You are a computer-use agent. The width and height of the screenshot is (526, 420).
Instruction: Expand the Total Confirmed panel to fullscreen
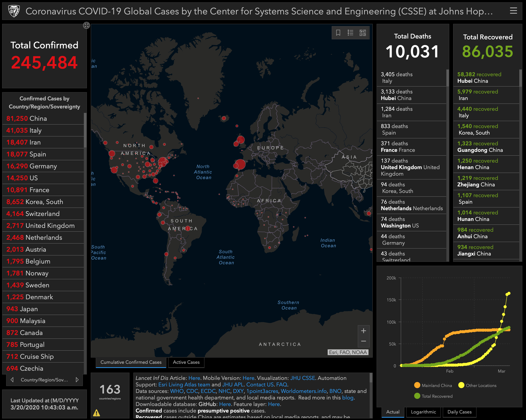pos(86,25)
